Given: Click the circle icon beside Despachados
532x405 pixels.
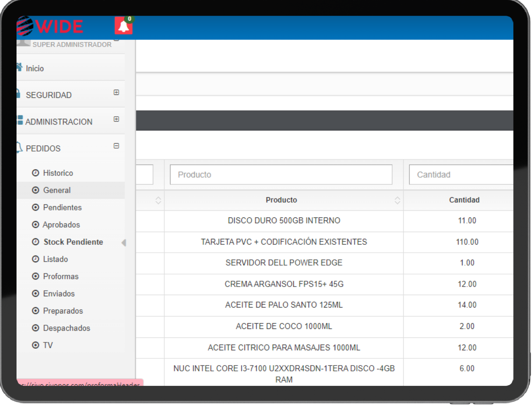Looking at the screenshot, I should [x=36, y=328].
